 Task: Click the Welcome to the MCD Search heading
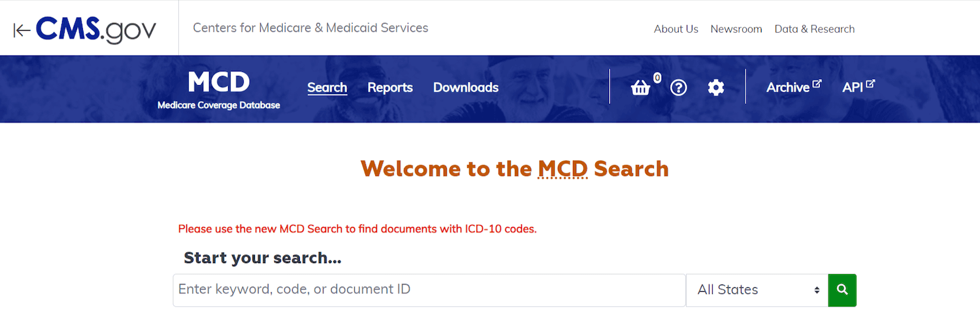tap(515, 169)
